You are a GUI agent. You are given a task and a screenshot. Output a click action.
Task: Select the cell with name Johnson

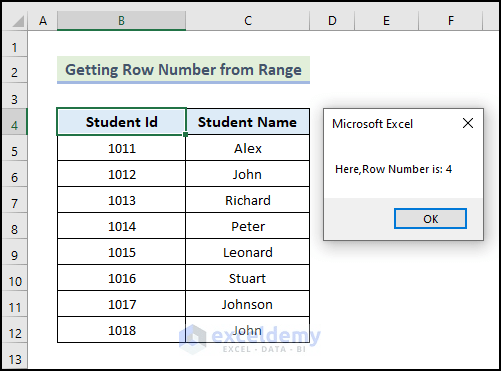pyautogui.click(x=247, y=304)
